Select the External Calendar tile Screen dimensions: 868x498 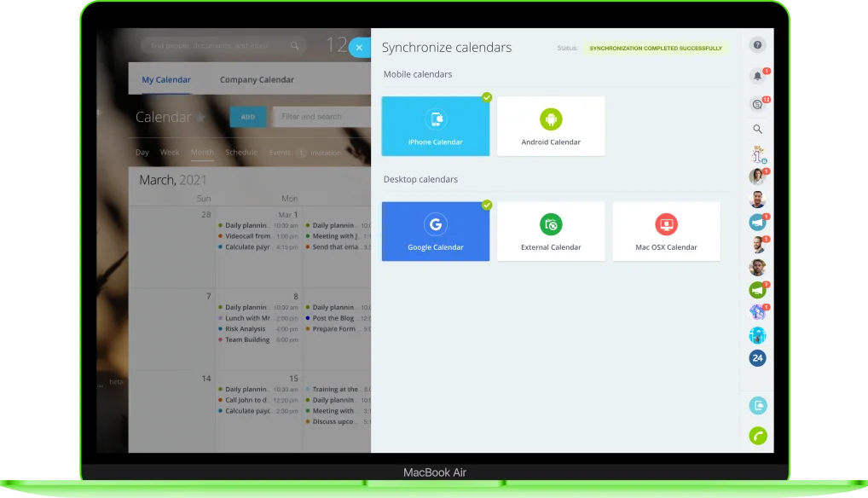551,231
